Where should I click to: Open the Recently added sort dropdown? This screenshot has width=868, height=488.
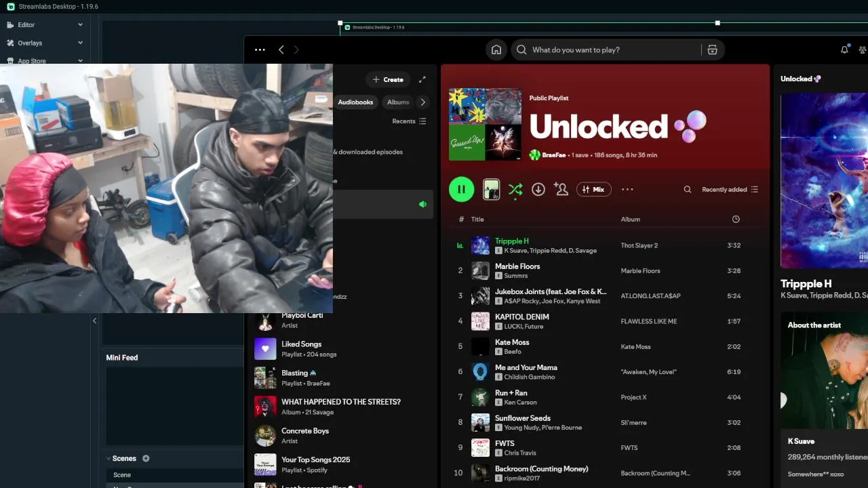coord(730,190)
